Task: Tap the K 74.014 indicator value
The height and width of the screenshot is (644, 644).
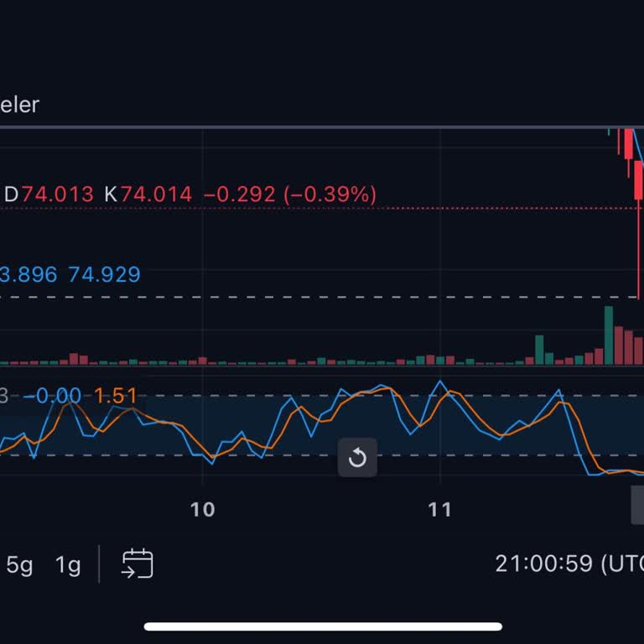Action: 148,195
